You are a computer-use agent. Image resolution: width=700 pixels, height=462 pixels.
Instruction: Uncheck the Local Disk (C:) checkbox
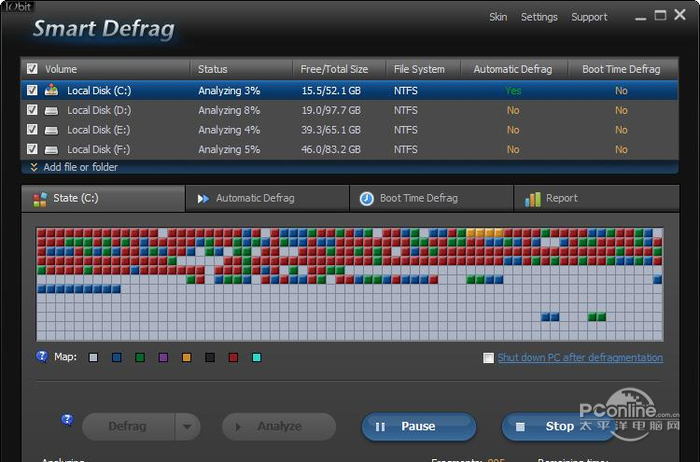coord(32,90)
